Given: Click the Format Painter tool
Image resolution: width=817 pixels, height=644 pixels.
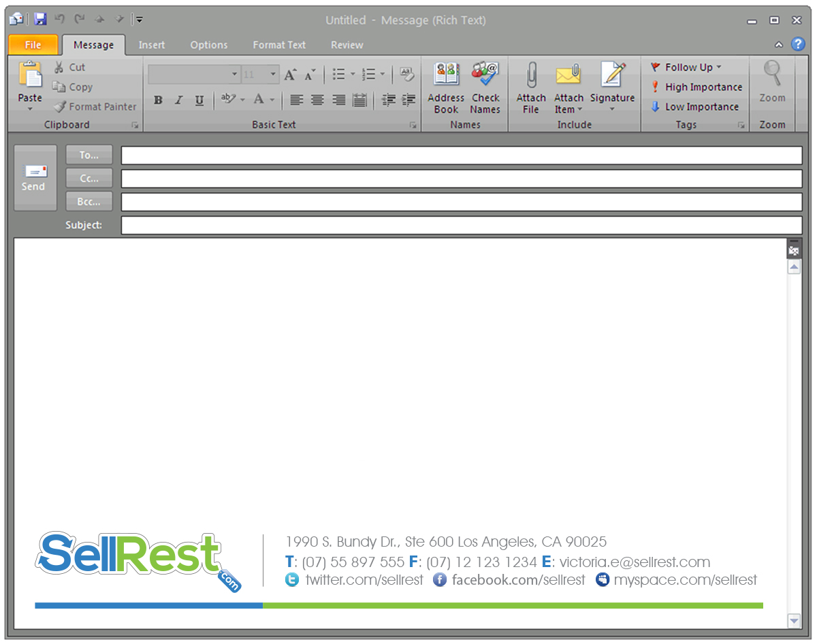Looking at the screenshot, I should click(x=95, y=107).
